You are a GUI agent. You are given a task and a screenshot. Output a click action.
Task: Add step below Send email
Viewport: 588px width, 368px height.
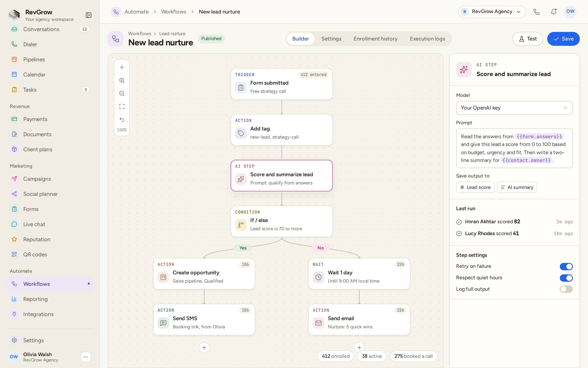(359, 348)
